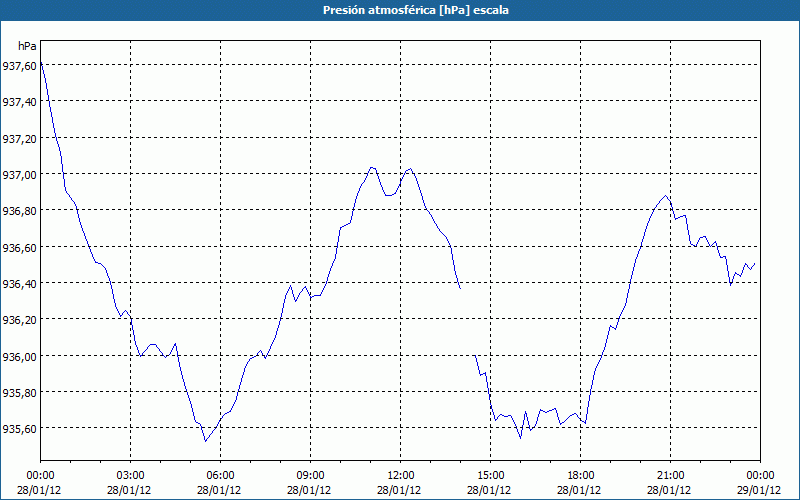800x500 pixels.
Task: Click the 12:00 time axis label
Action: pyautogui.click(x=401, y=476)
